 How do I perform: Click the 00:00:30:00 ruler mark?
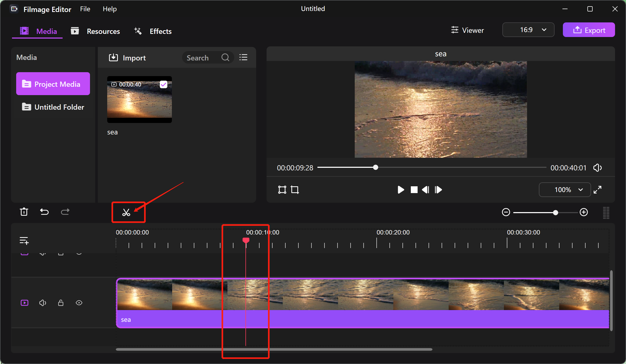(x=523, y=232)
